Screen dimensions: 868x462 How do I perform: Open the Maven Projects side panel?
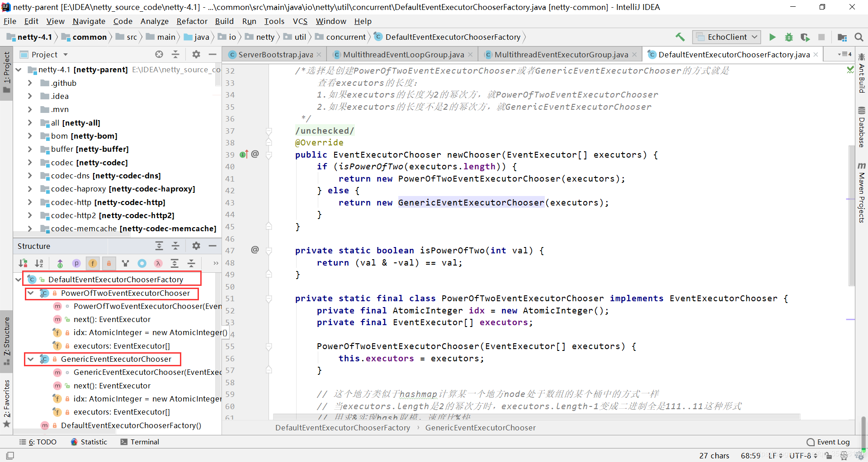(x=862, y=193)
